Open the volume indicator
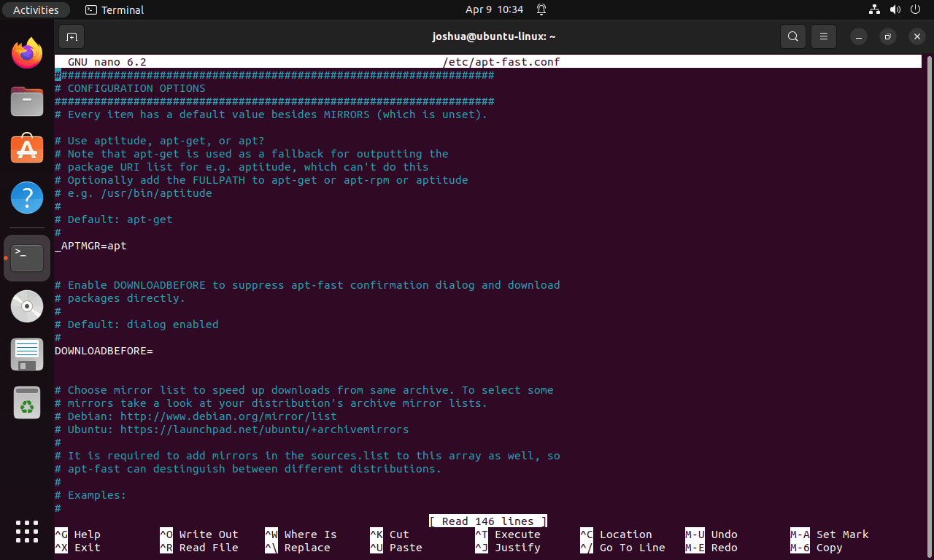Screen dimensions: 934x560 (x=895, y=10)
